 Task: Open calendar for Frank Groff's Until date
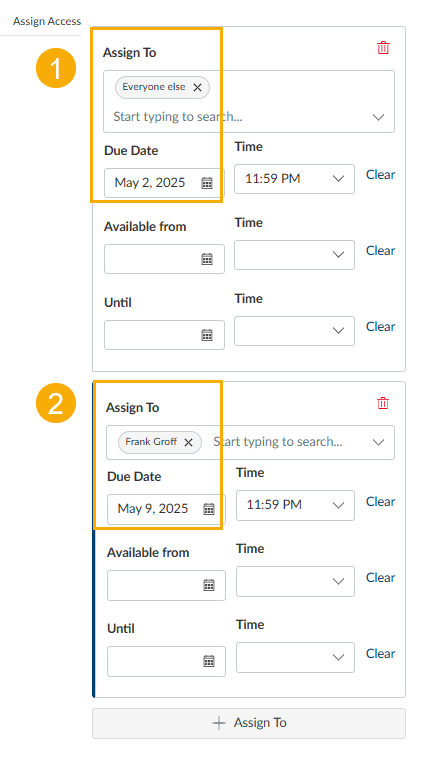209,661
